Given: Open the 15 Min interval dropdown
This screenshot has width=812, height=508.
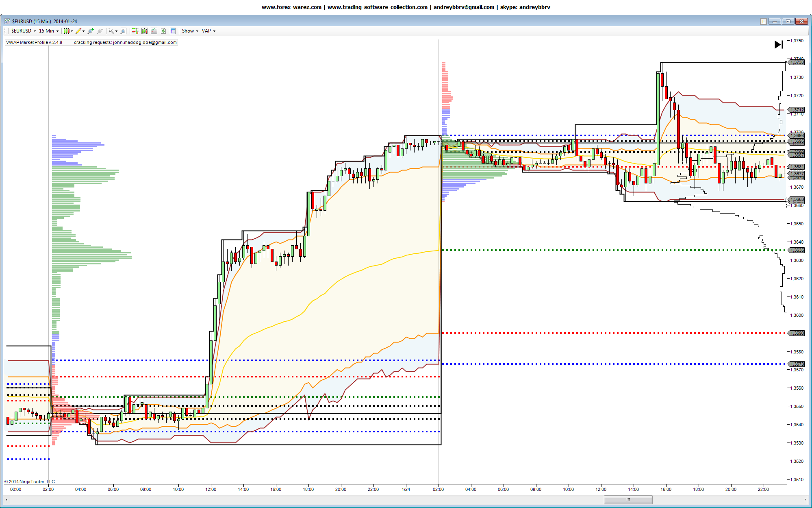Looking at the screenshot, I should pos(49,31).
